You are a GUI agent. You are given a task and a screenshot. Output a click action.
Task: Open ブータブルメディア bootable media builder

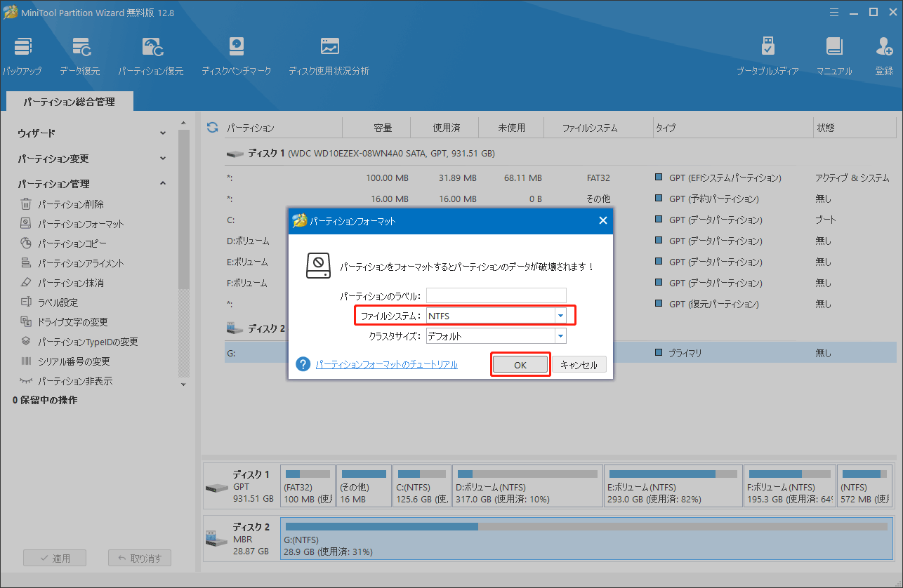(767, 57)
